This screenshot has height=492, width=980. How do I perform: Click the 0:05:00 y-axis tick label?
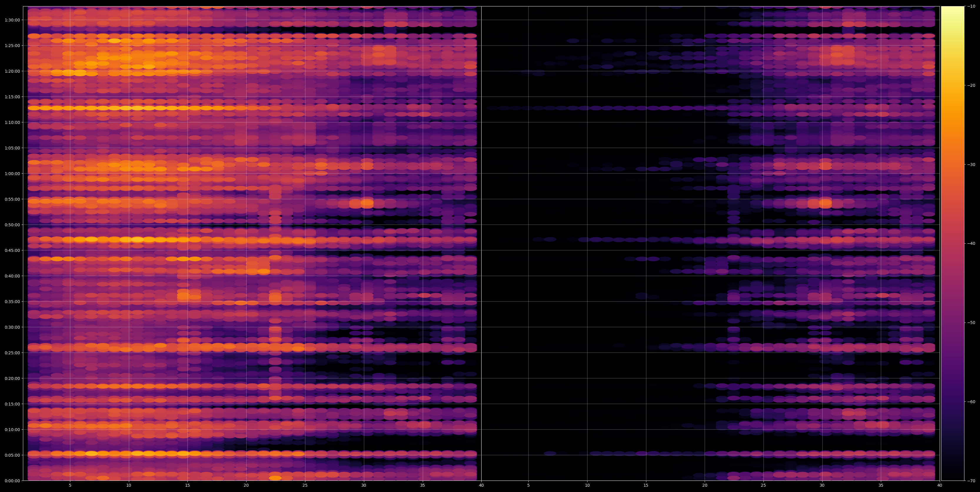[12, 455]
